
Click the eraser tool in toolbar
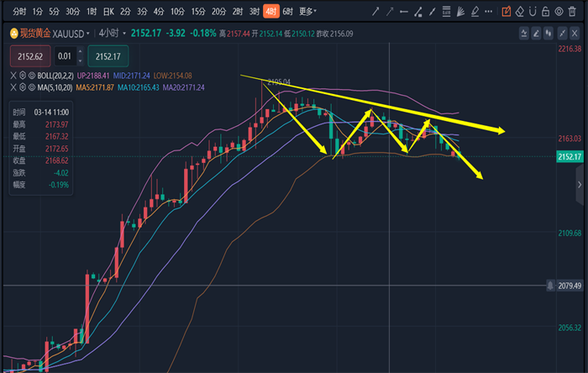pos(520,12)
